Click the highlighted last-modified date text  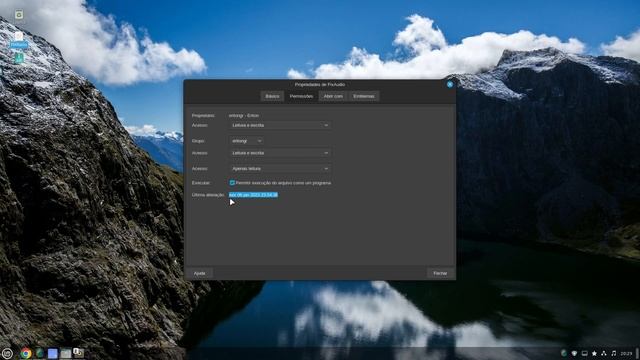pyautogui.click(x=253, y=195)
